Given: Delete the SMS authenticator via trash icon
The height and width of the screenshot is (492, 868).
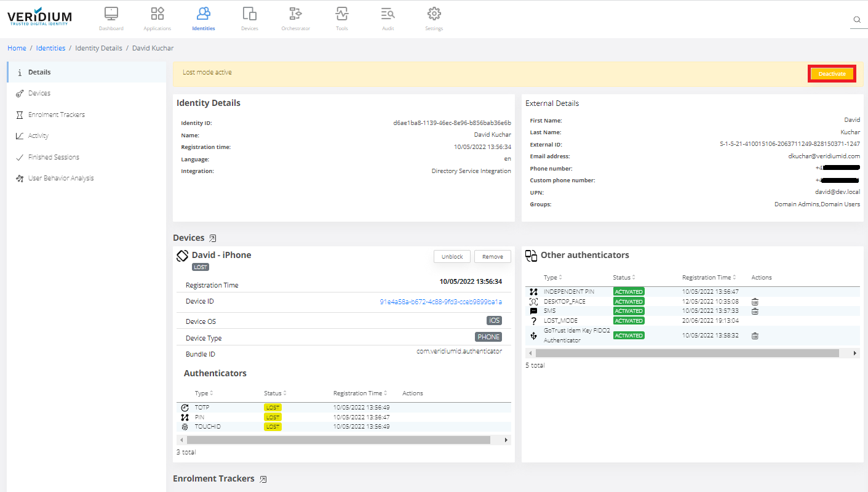Looking at the screenshot, I should (x=755, y=311).
